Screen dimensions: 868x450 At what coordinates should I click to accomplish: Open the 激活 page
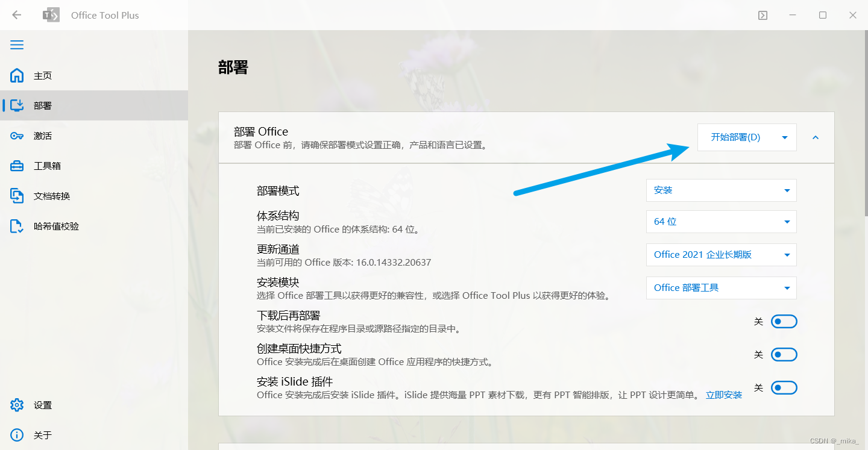pyautogui.click(x=94, y=136)
